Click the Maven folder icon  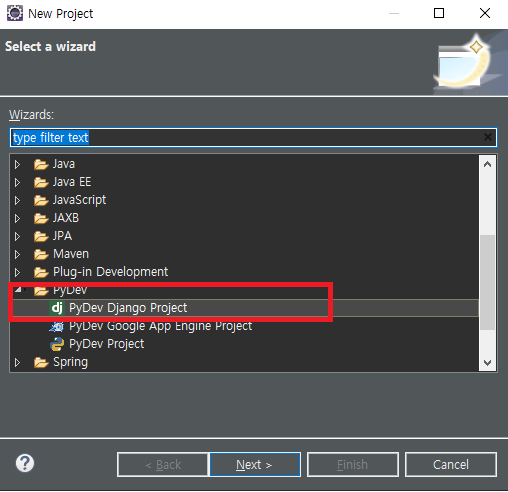coord(41,254)
